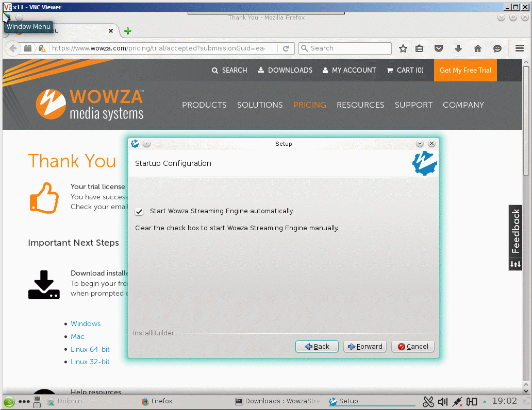Click the scissors clipboard tray icon
This screenshot has height=410, width=532.
click(x=428, y=402)
